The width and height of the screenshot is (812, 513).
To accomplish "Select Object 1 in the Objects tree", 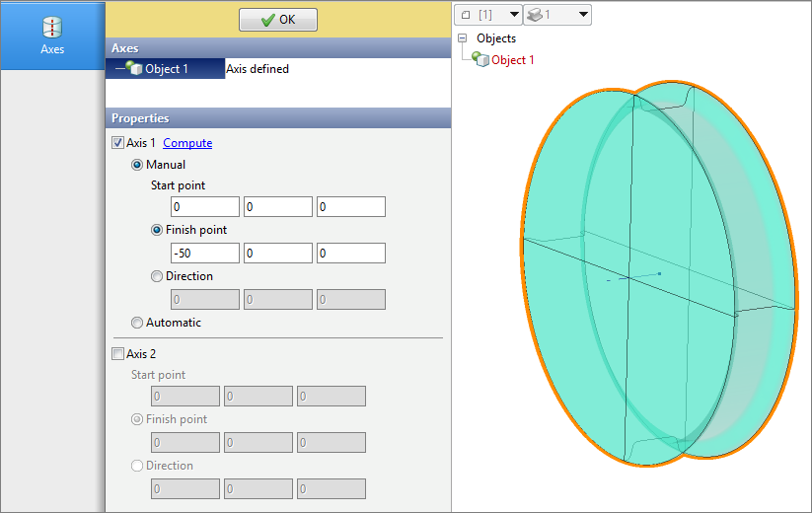I will click(513, 60).
